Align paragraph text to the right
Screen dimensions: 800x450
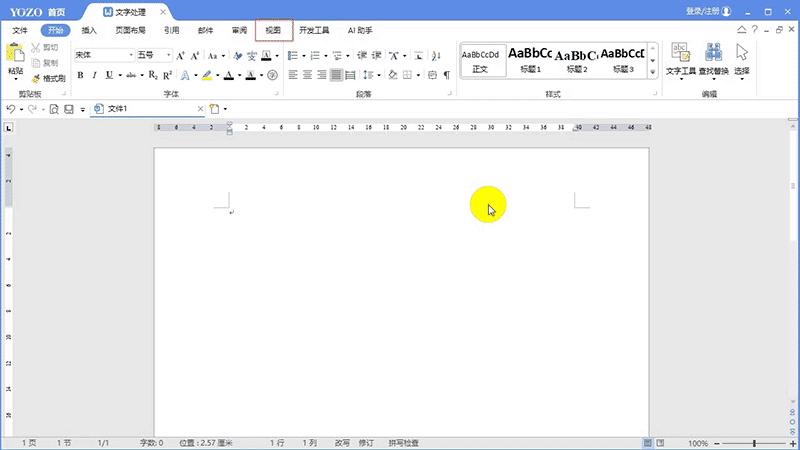coord(321,76)
